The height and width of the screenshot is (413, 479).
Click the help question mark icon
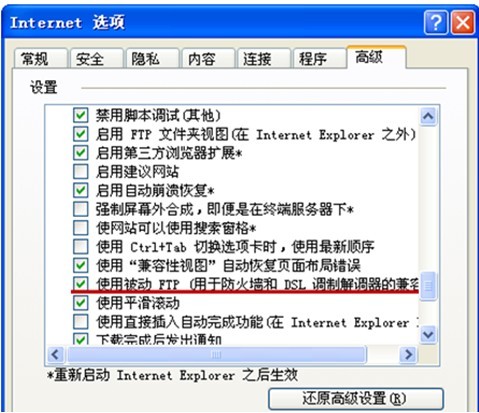pyautogui.click(x=436, y=22)
